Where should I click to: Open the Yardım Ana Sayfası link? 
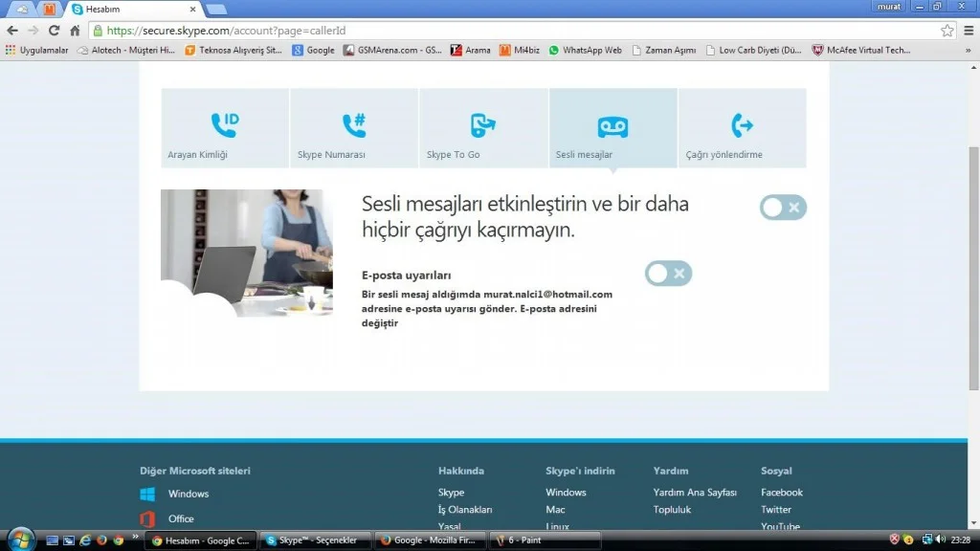[695, 493]
